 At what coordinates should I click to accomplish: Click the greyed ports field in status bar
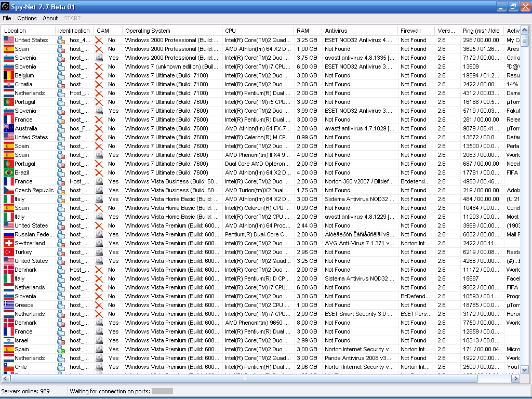pos(162,391)
